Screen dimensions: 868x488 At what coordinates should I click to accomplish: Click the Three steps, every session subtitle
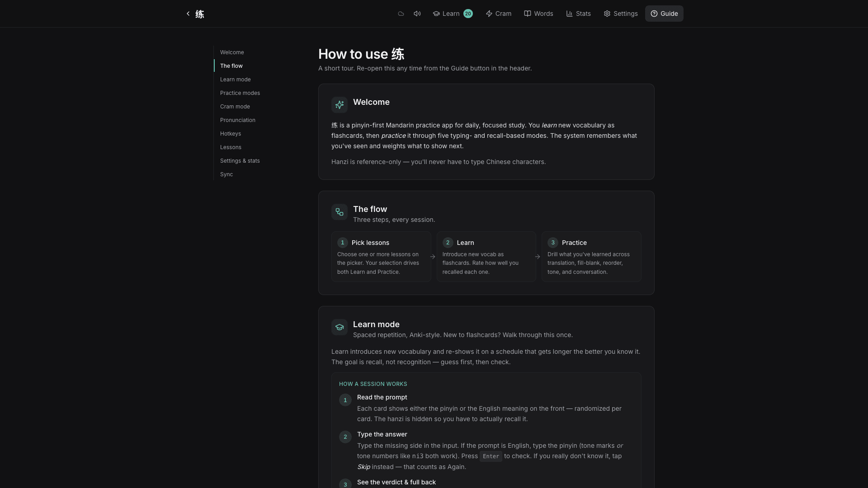click(394, 220)
